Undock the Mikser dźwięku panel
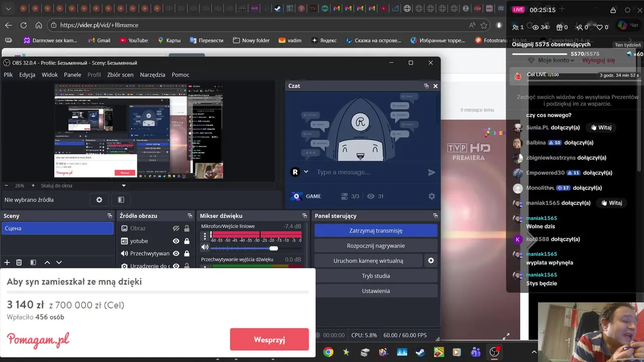Image resolution: width=644 pixels, height=362 pixels. click(303, 216)
